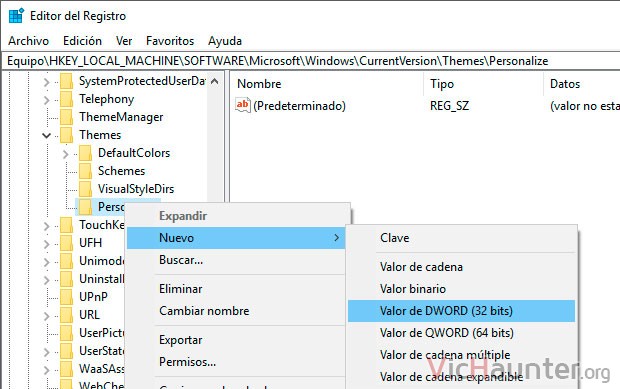This screenshot has height=389, width=620.
Task: Click the UserState folder icon
Action: (x=66, y=351)
